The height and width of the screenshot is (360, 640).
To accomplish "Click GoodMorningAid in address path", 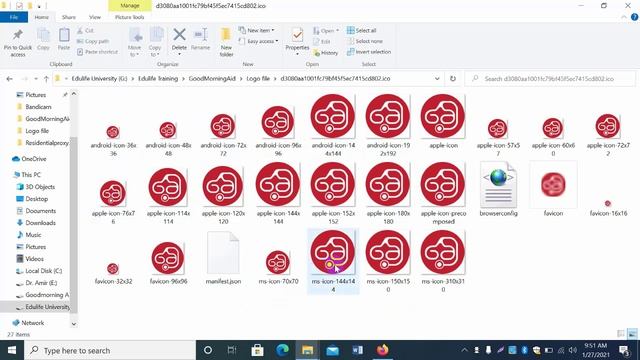I will point(212,79).
